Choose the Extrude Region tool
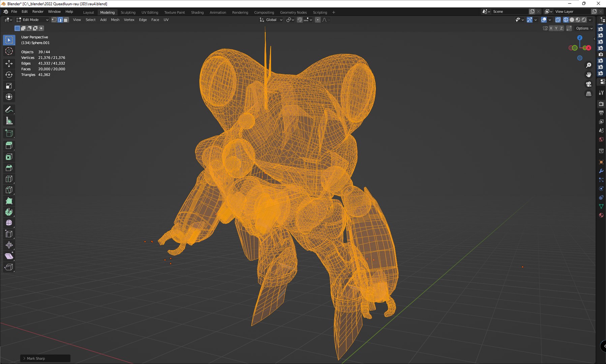This screenshot has width=606, height=364. pyautogui.click(x=9, y=146)
